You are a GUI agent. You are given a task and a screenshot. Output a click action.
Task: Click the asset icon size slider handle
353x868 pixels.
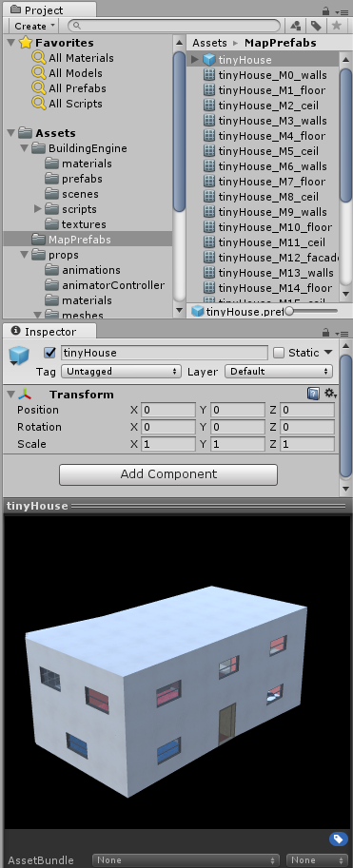(288, 311)
